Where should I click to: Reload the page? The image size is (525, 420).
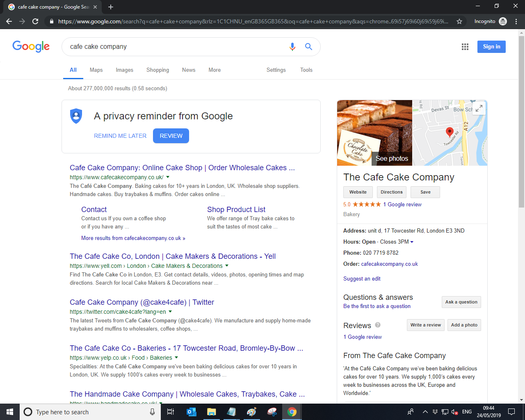[x=35, y=21]
